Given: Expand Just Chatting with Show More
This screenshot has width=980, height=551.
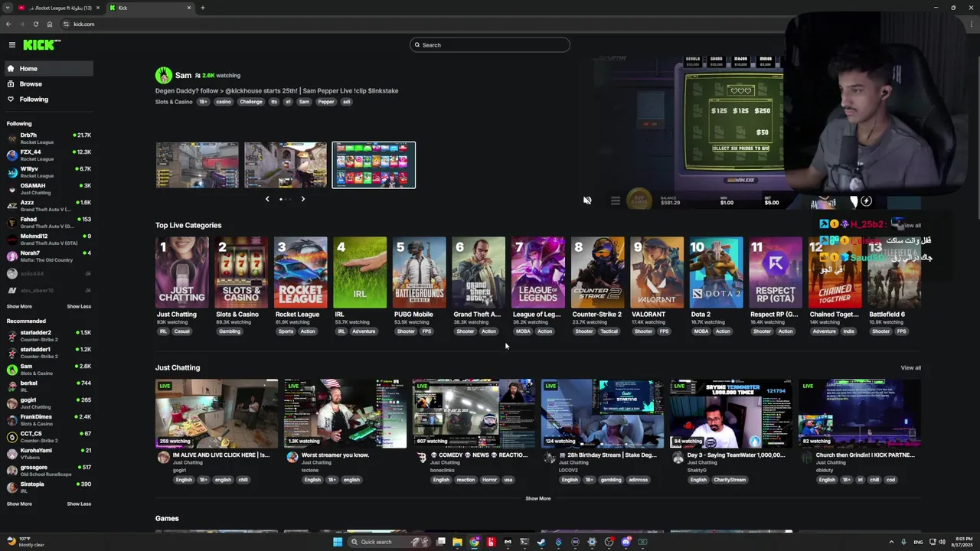Looking at the screenshot, I should click(537, 499).
